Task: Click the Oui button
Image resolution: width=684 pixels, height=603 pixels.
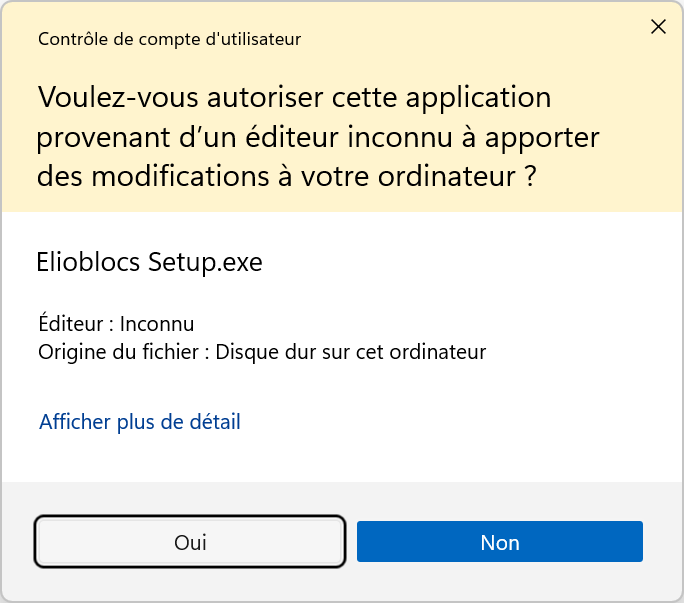Action: point(190,542)
